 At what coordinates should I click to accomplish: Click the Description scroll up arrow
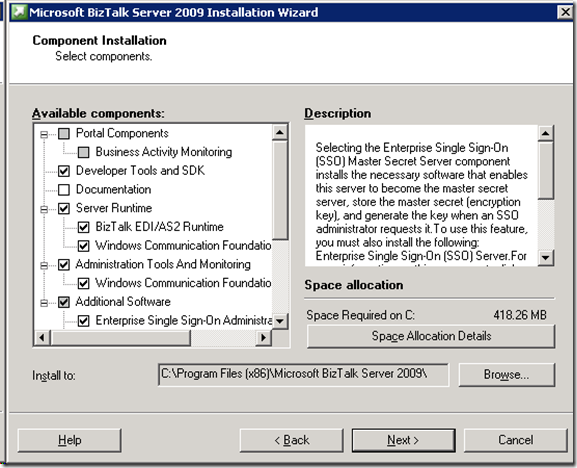(x=546, y=133)
